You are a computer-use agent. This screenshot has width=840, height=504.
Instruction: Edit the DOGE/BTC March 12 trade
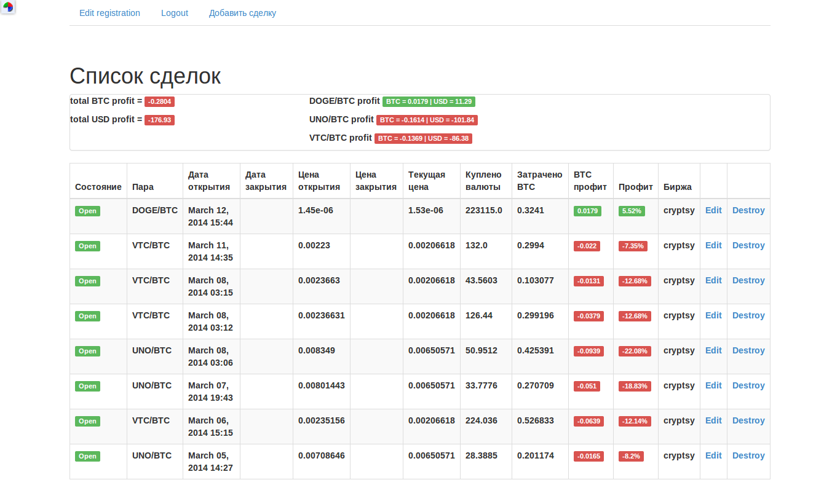pos(713,210)
